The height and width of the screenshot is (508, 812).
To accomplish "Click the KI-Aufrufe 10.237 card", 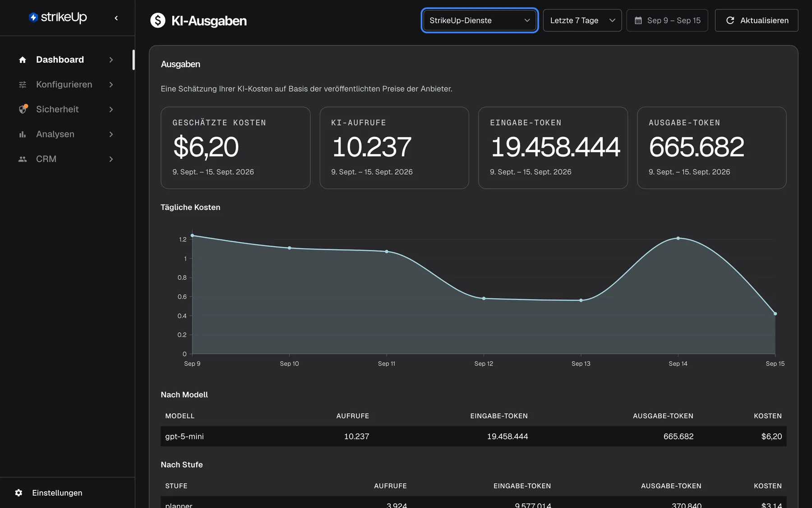I will pos(394,148).
